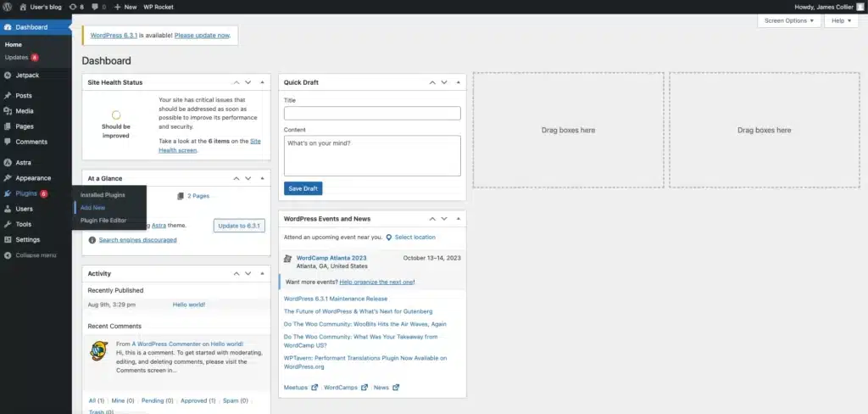Click the Save Draft button
Image resolution: width=868 pixels, height=414 pixels.
[303, 188]
